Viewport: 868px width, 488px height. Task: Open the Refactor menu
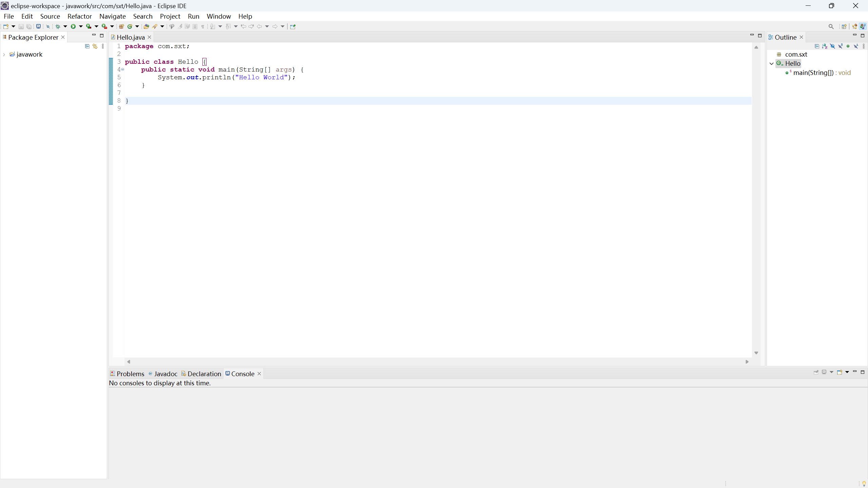pyautogui.click(x=79, y=16)
